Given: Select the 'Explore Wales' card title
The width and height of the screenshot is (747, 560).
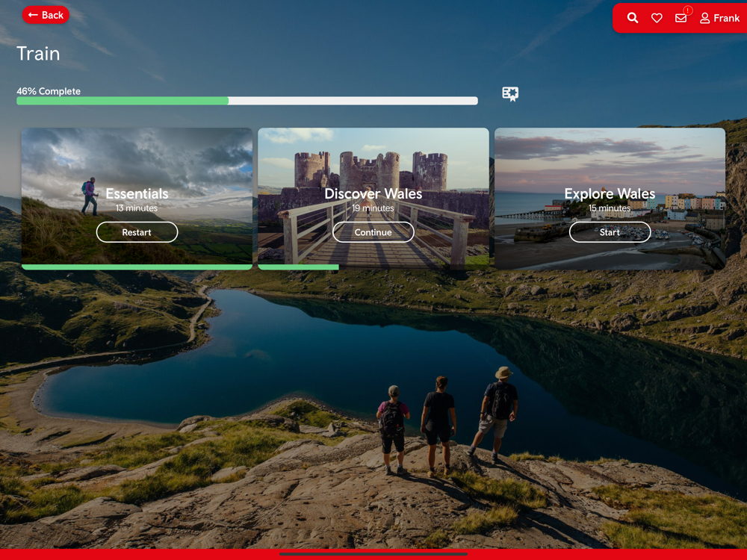Looking at the screenshot, I should (x=610, y=194).
